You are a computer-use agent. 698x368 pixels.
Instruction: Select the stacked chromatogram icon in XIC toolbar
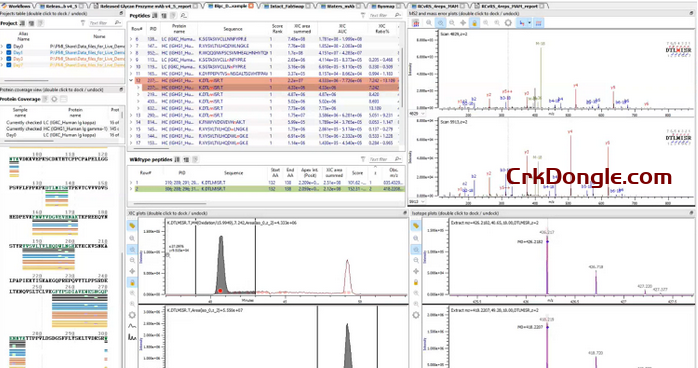(x=132, y=337)
